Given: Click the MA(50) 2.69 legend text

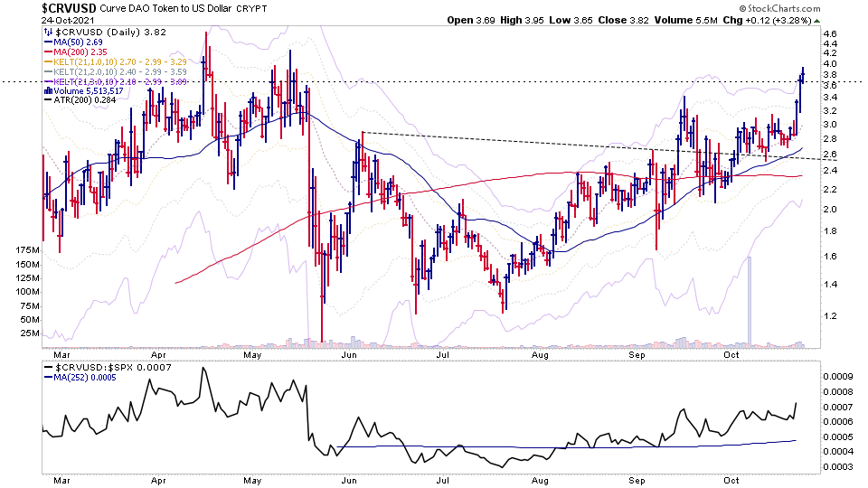Looking at the screenshot, I should click(78, 42).
